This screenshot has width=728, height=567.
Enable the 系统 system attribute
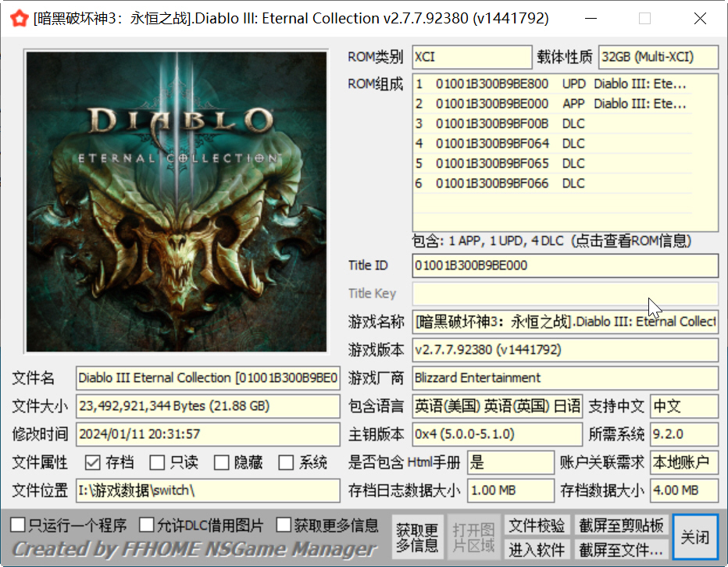coord(286,462)
